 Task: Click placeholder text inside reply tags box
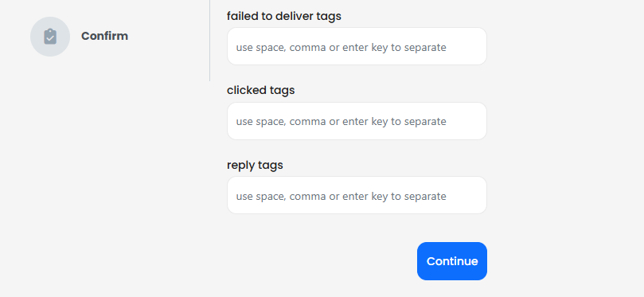click(341, 197)
